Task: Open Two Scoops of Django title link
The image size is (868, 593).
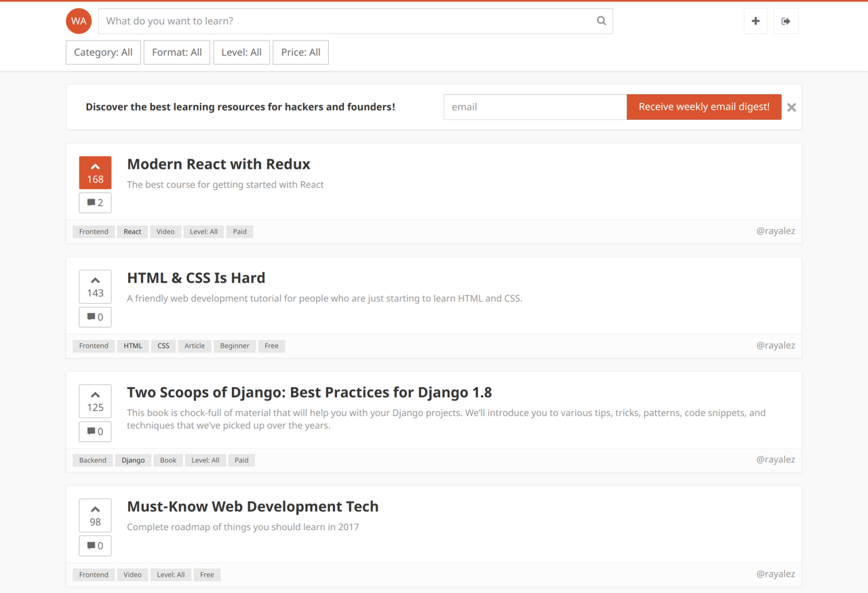Action: tap(309, 392)
